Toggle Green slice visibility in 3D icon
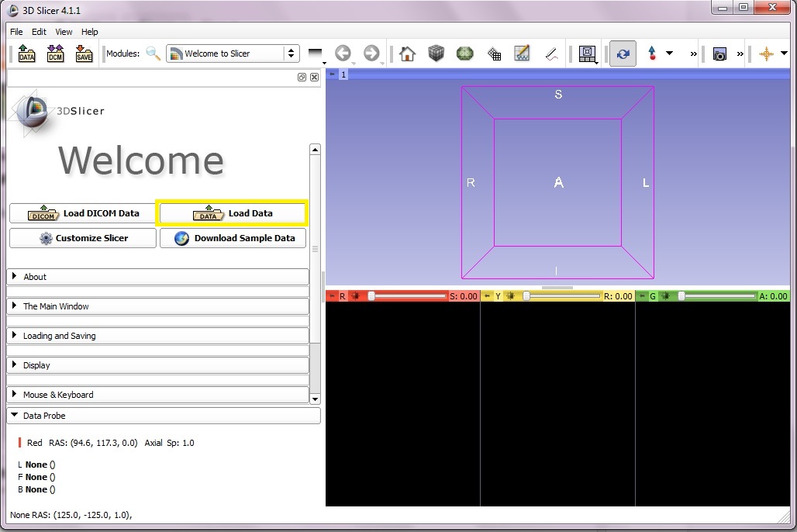The image size is (797, 532). click(x=665, y=296)
